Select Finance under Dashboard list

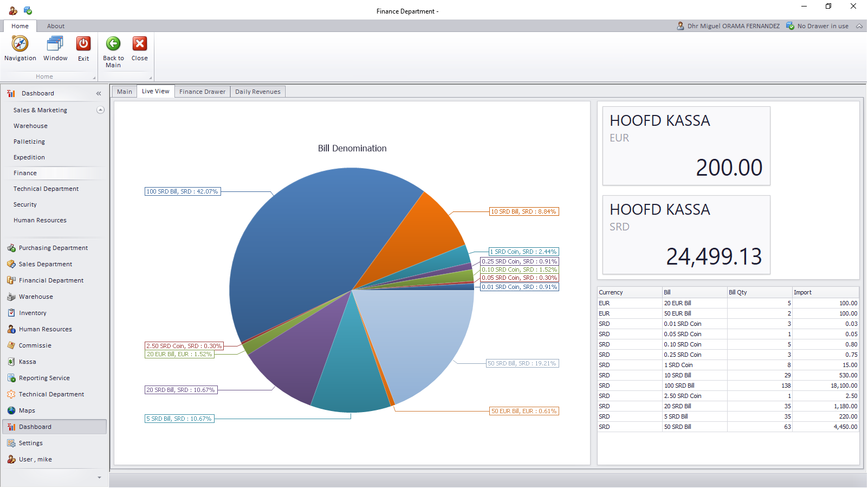25,173
